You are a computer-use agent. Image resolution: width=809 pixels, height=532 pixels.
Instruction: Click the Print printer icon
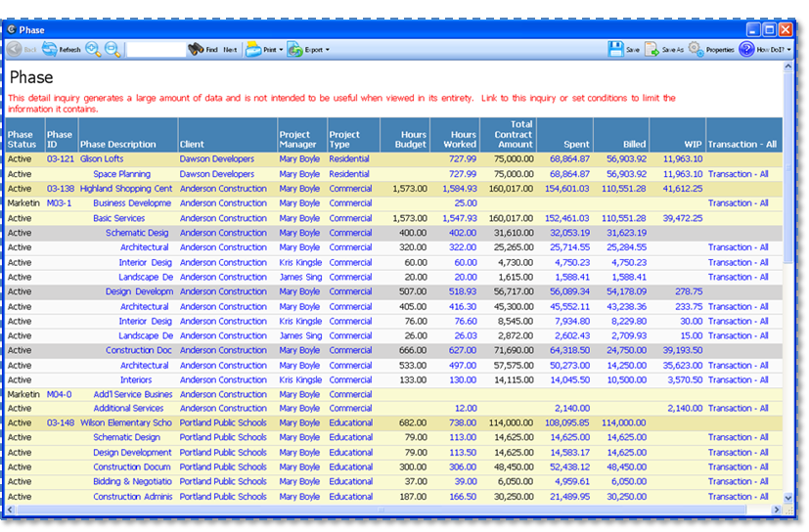tap(252, 49)
